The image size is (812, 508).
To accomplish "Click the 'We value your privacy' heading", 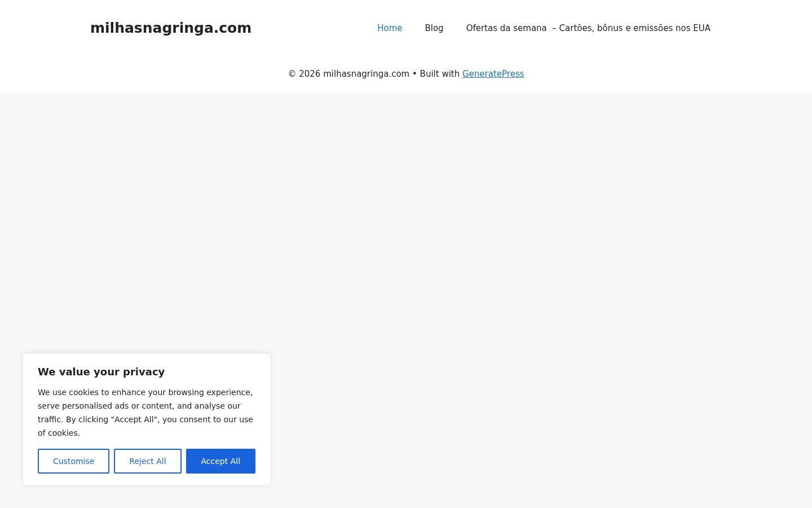I will point(101,372).
